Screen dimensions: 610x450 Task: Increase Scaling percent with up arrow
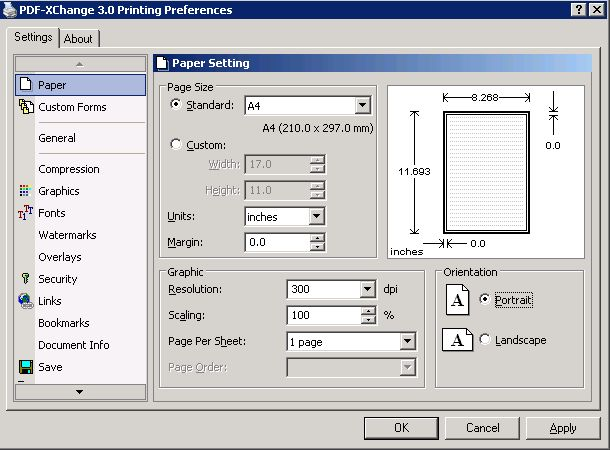[368, 310]
